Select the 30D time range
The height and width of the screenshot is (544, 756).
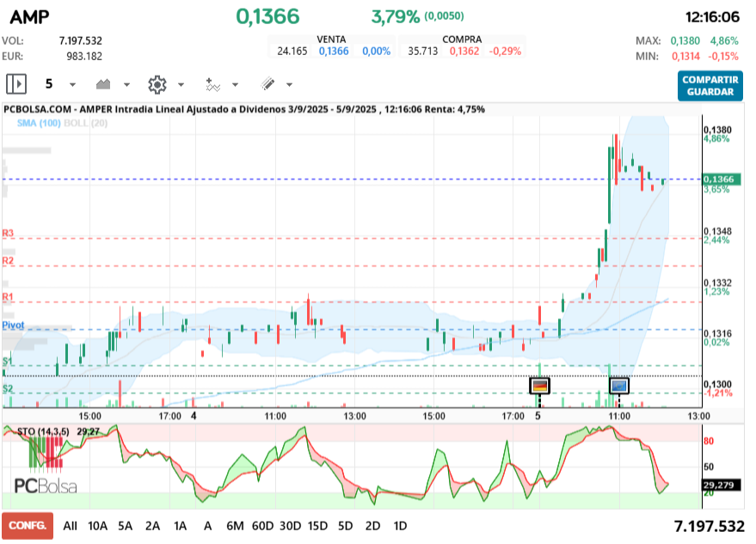[x=290, y=526]
